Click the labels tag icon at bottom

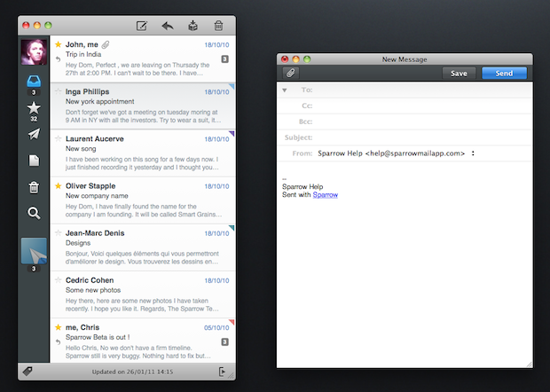point(27,372)
